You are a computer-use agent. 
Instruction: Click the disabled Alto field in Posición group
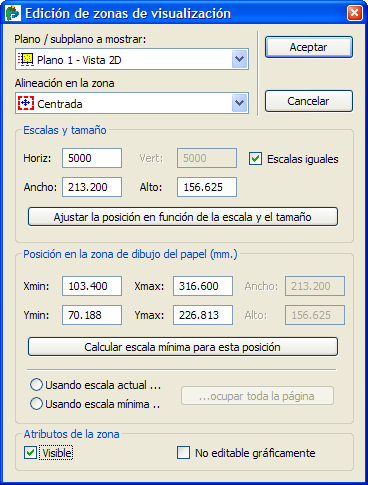[x=315, y=315]
